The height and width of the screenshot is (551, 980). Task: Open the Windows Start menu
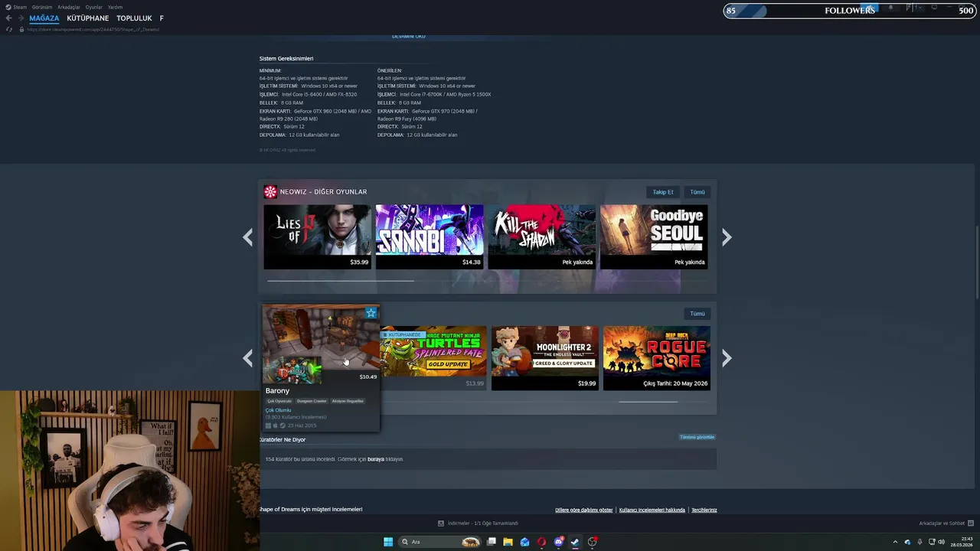388,542
